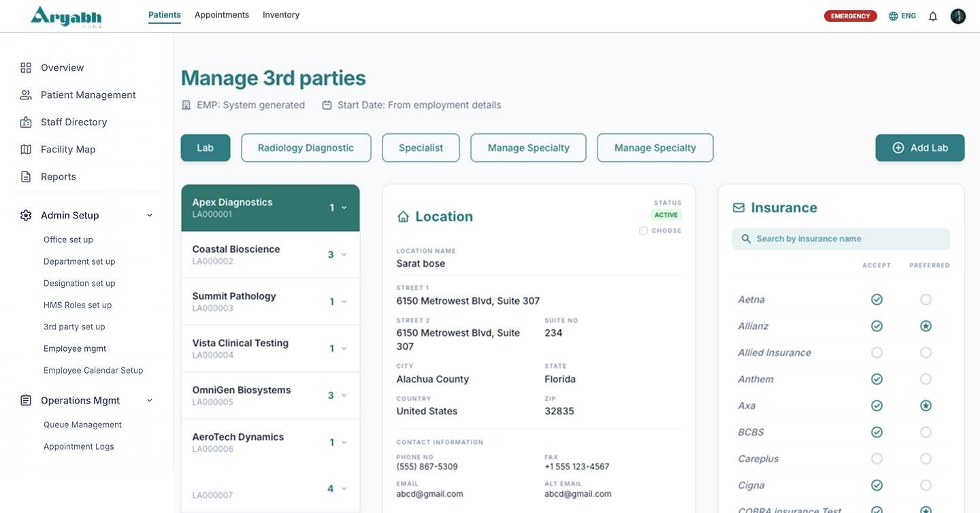Click the ACTIVE status badge

[x=666, y=215]
